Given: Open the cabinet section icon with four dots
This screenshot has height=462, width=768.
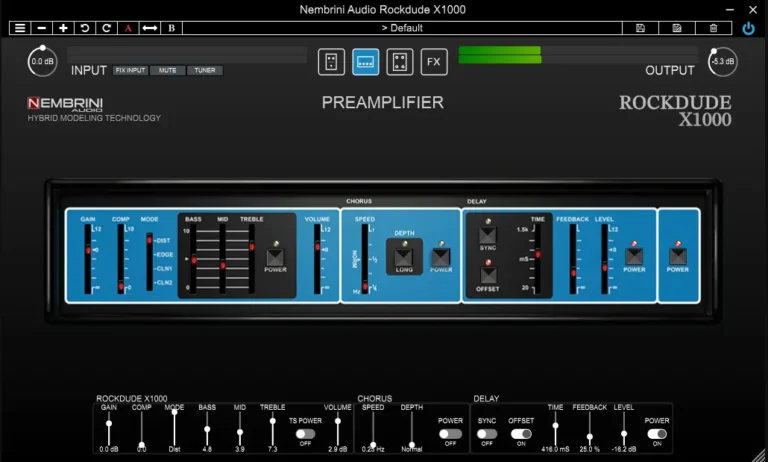Looking at the screenshot, I should [400, 62].
